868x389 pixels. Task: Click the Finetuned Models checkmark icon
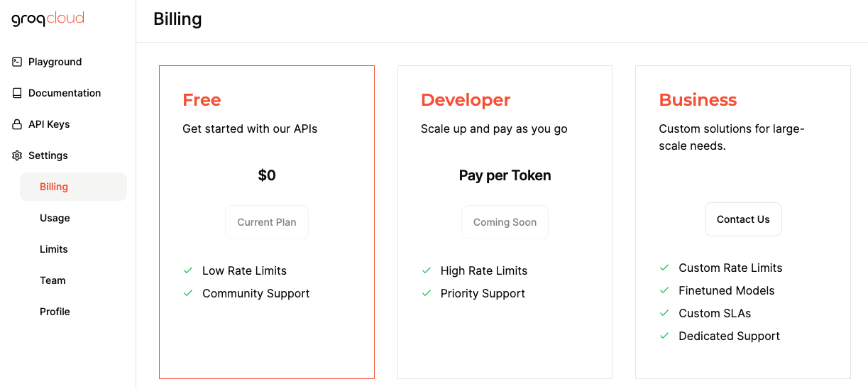point(664,290)
